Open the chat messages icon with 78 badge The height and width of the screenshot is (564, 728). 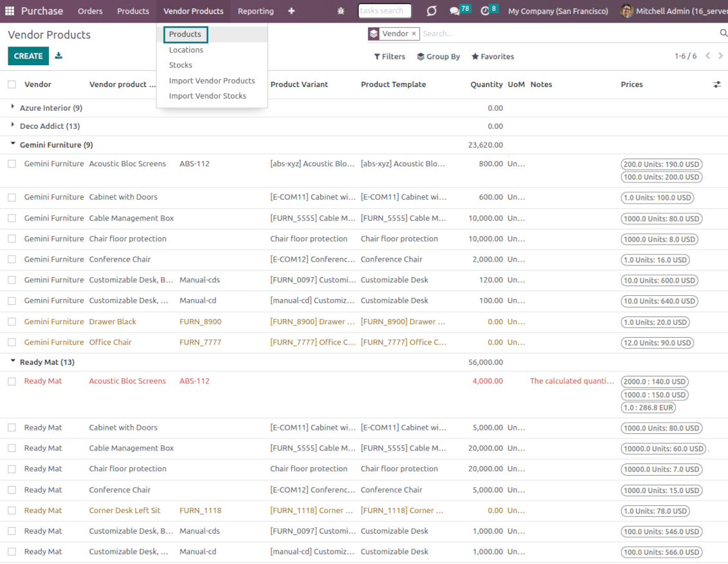pyautogui.click(x=455, y=11)
